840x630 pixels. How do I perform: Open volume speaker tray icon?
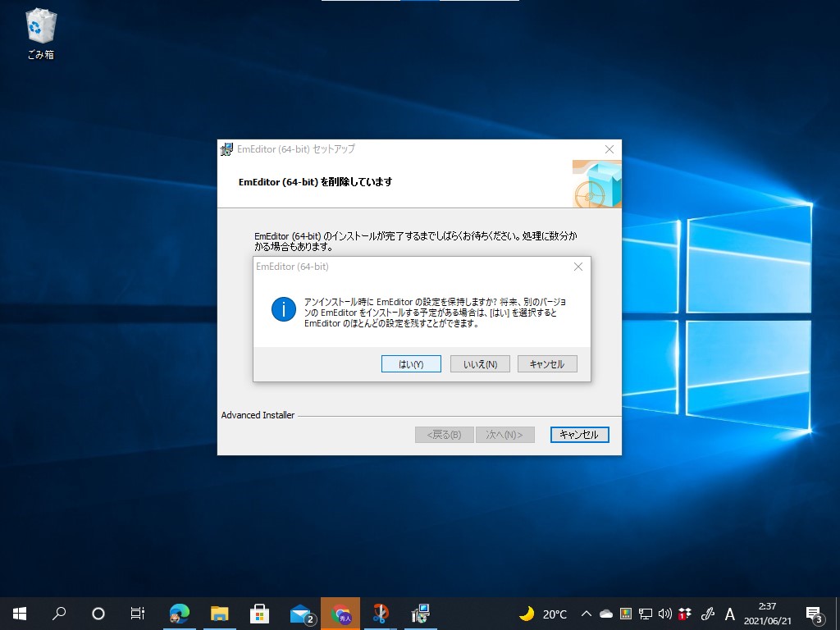point(664,614)
